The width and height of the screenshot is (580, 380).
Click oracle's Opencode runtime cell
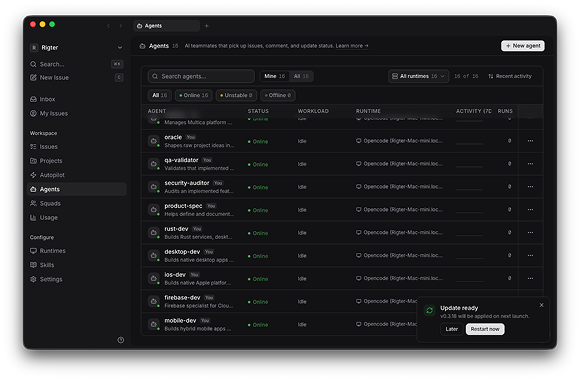coord(399,141)
